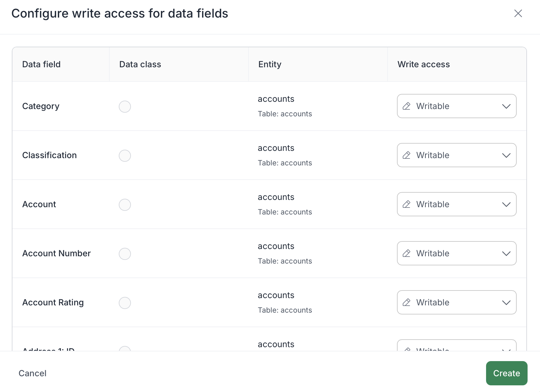Viewport: 540px width, 392px height.
Task: Select the data class circle for Classification
Action: pyautogui.click(x=125, y=156)
